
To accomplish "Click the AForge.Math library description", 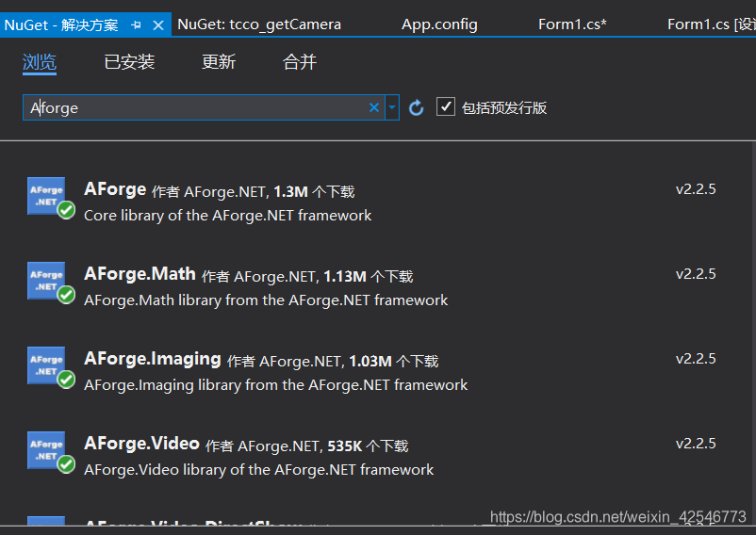I will pyautogui.click(x=266, y=300).
